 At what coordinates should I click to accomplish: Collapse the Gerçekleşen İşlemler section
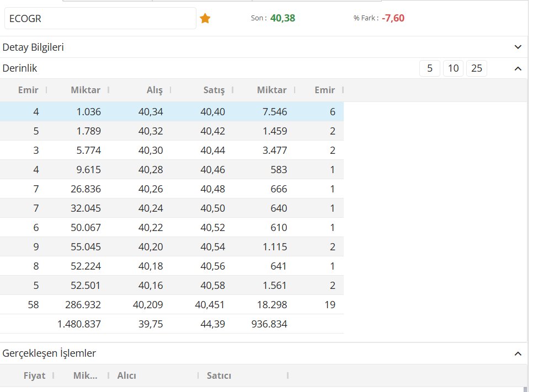tap(518, 353)
